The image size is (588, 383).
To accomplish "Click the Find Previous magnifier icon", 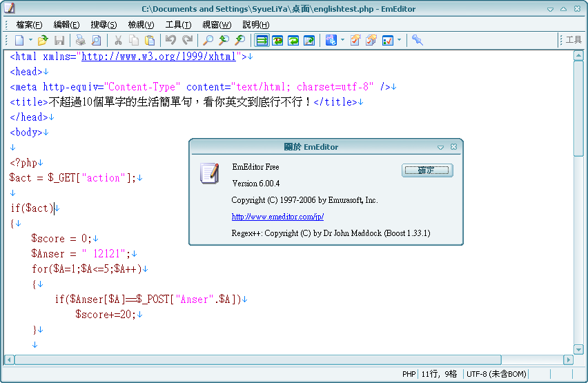I will 224,40.
